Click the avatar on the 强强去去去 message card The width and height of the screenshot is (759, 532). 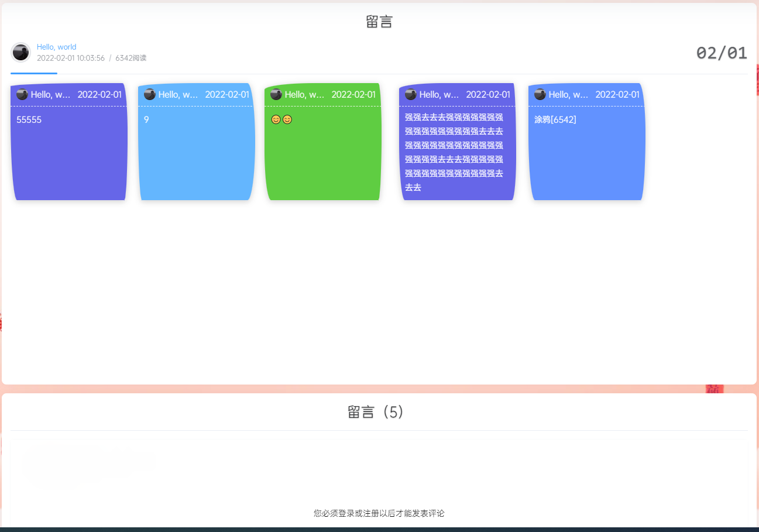[410, 94]
